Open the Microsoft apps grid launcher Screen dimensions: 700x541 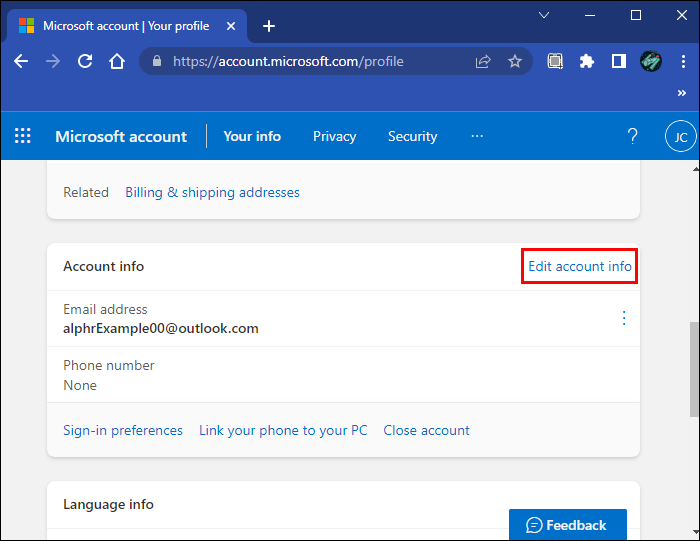[x=23, y=136]
